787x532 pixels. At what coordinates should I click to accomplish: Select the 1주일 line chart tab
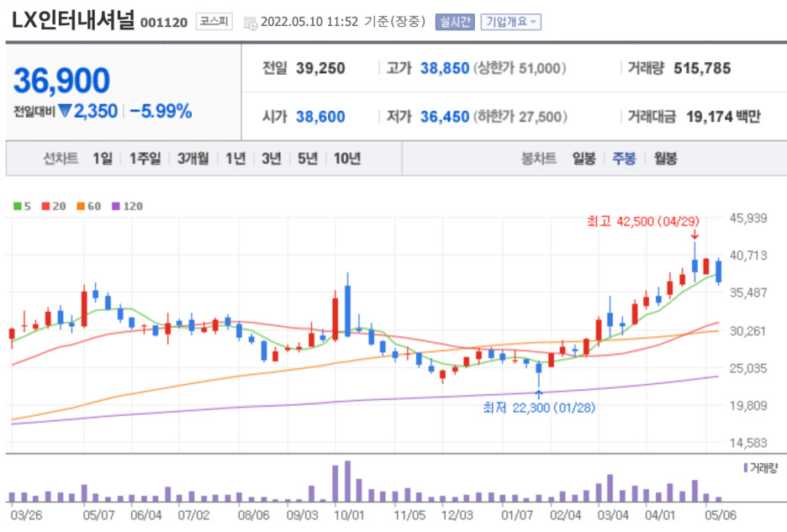[145, 159]
